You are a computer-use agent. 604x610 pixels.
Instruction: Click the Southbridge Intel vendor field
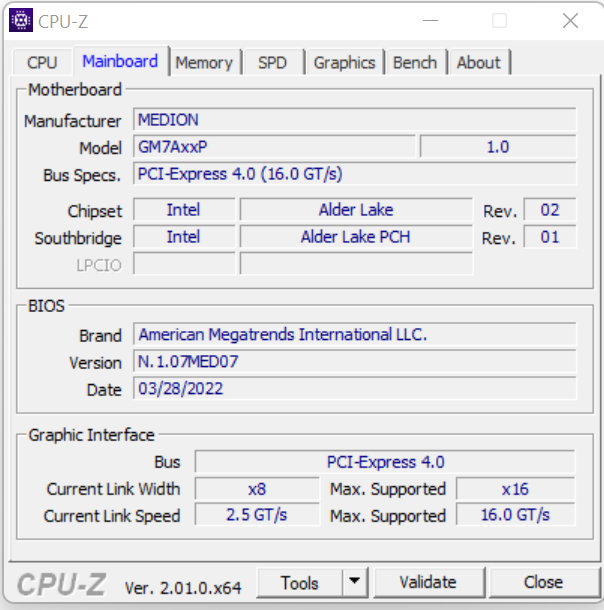184,237
